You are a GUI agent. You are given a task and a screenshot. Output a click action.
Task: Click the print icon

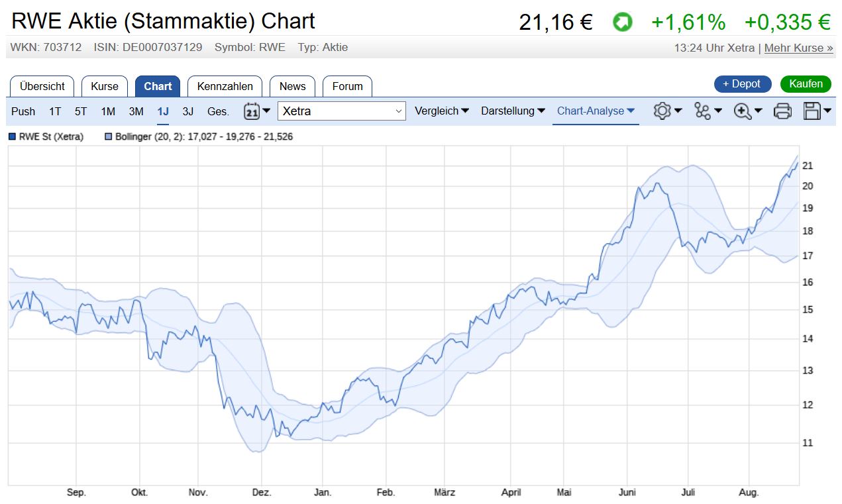click(x=782, y=111)
